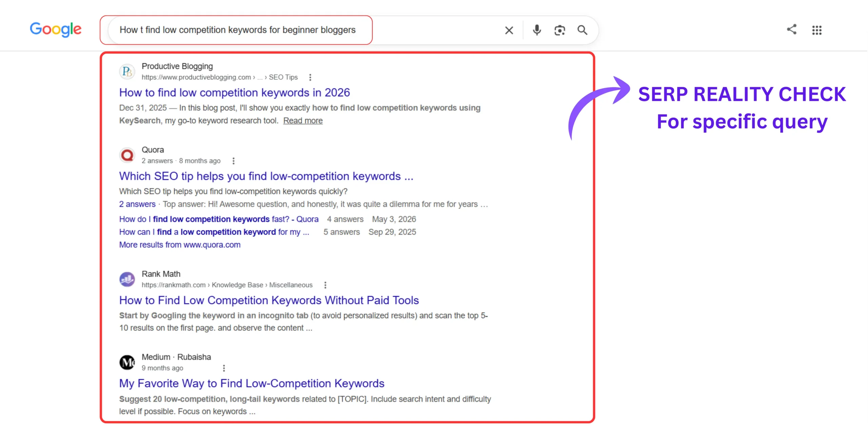This screenshot has width=868, height=434.
Task: Open more options for Rank Math result
Action: (325, 285)
